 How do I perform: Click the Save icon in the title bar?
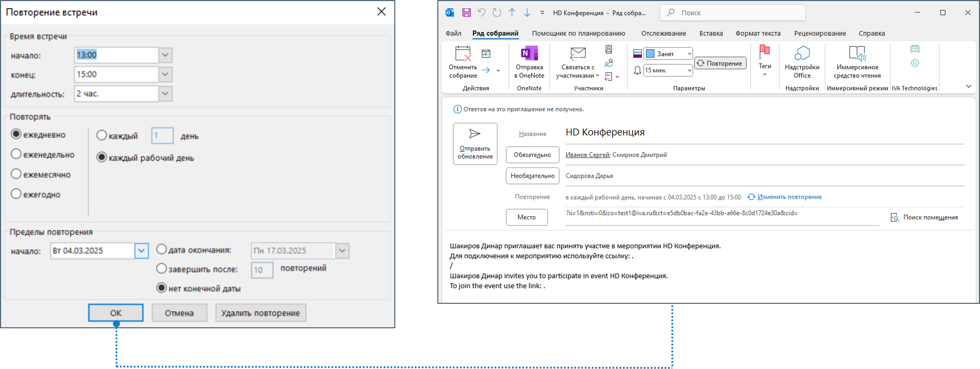[467, 13]
